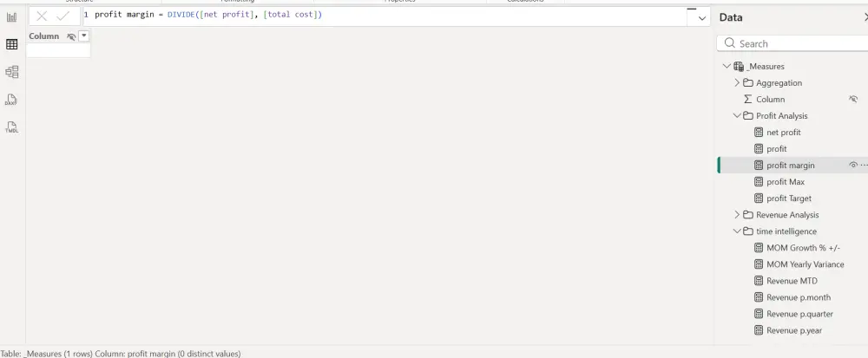The image size is (868, 358).
Task: Click into the DAX formula bar
Action: (385, 16)
